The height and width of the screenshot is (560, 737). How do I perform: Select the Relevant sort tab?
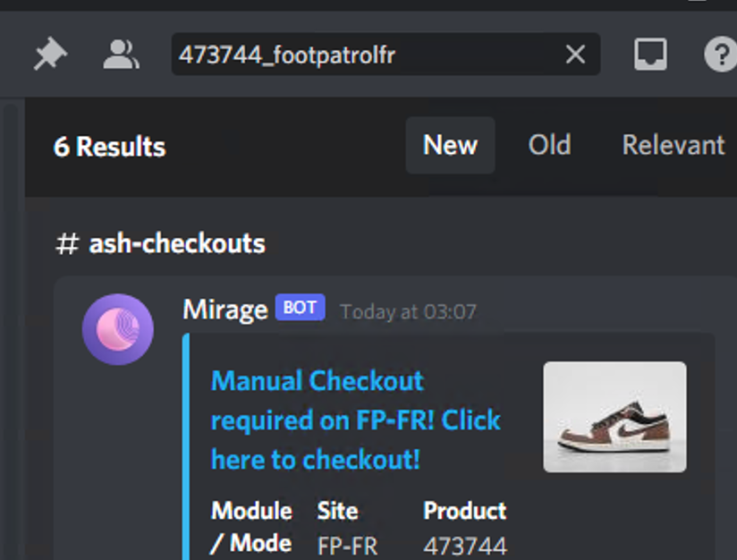(673, 145)
